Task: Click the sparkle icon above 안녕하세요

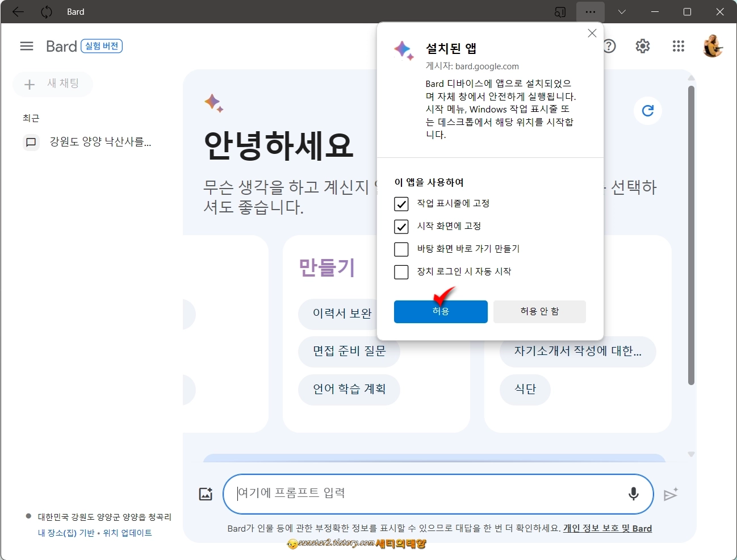Action: 214,103
